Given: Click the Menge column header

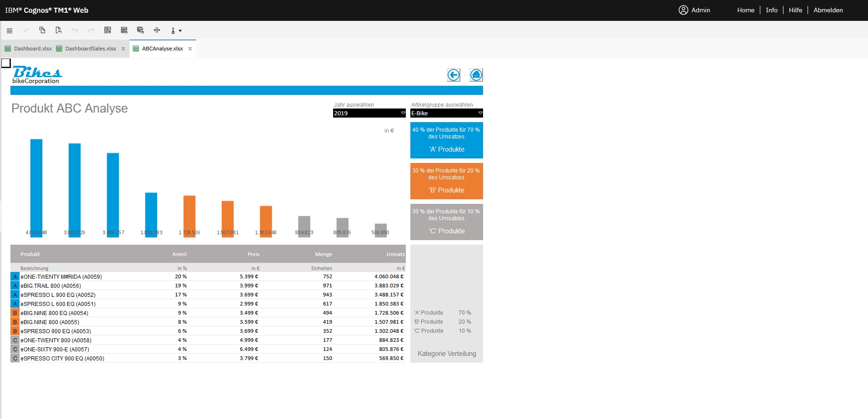Looking at the screenshot, I should 324,254.
